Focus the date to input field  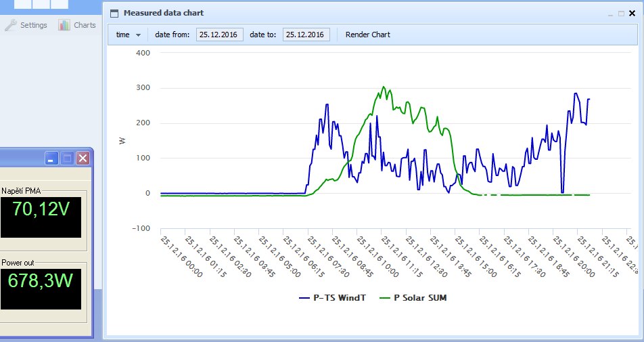306,35
